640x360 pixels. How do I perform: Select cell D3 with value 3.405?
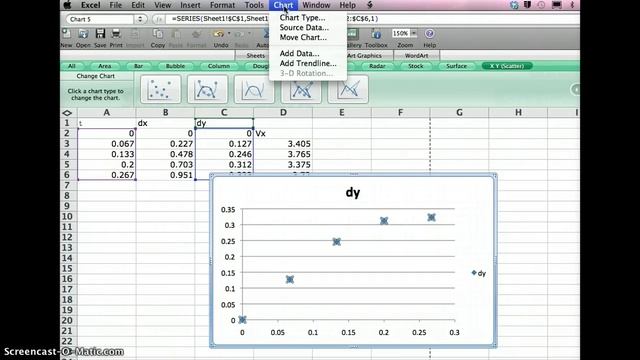(x=283, y=144)
